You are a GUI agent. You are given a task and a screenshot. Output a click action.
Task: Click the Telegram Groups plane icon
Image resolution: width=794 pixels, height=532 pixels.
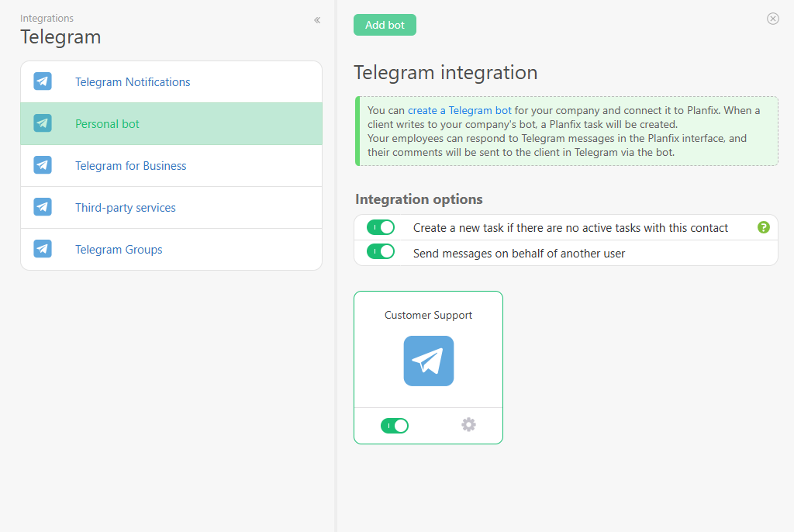point(43,249)
